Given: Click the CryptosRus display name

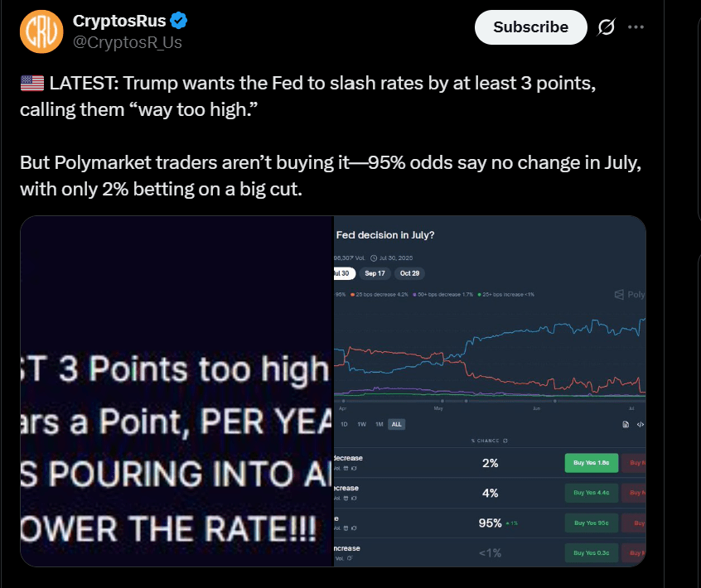Looking at the screenshot, I should [119, 22].
